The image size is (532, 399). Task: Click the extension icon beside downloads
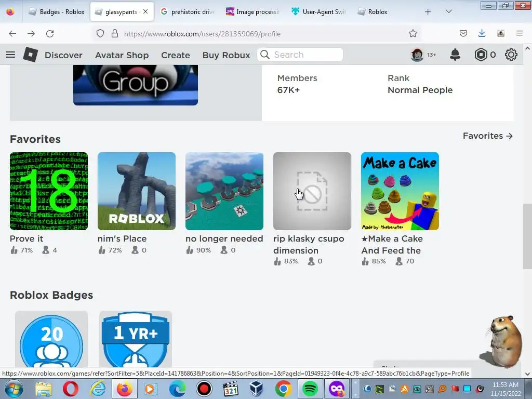click(501, 34)
